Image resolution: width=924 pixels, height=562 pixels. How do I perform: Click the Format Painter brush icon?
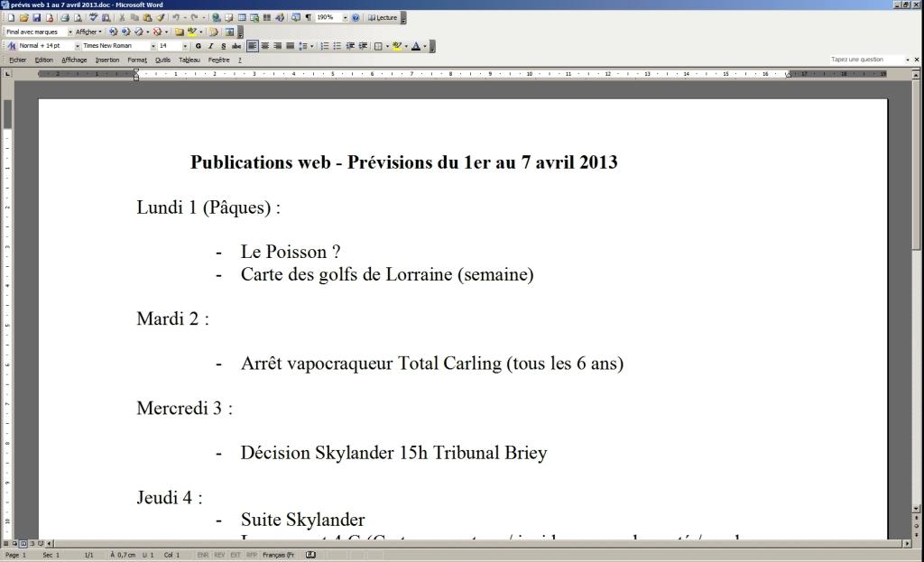pos(160,17)
